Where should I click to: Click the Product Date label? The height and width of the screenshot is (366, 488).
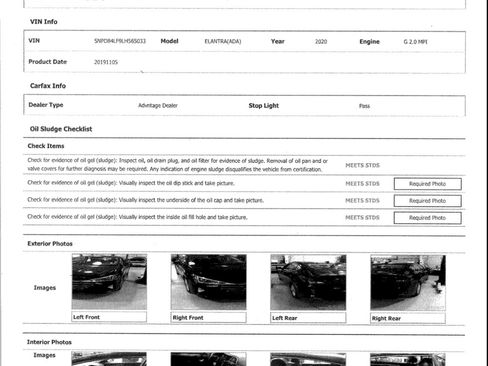click(x=48, y=62)
